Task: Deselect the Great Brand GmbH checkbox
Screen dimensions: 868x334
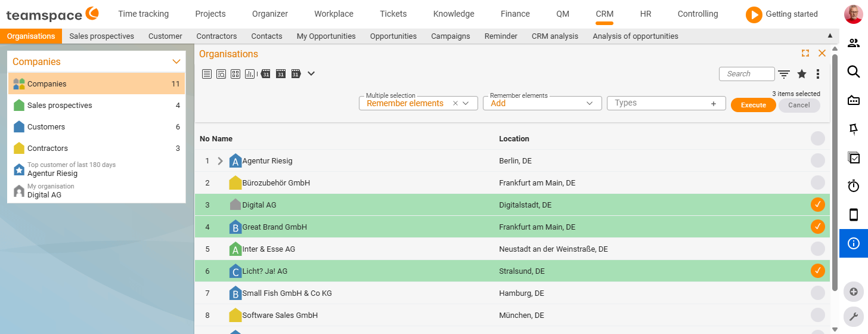Action: (818, 227)
